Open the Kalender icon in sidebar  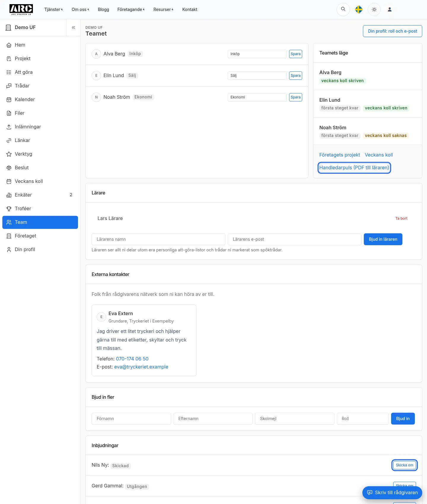point(9,100)
